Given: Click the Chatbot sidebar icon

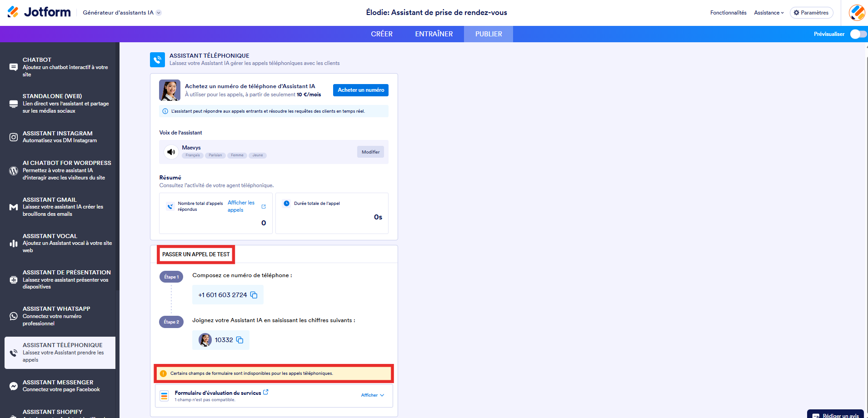Looking at the screenshot, I should [x=14, y=67].
